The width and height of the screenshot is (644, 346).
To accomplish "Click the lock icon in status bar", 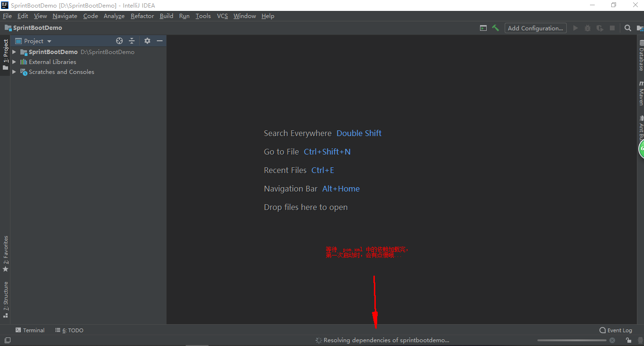I will 628,340.
